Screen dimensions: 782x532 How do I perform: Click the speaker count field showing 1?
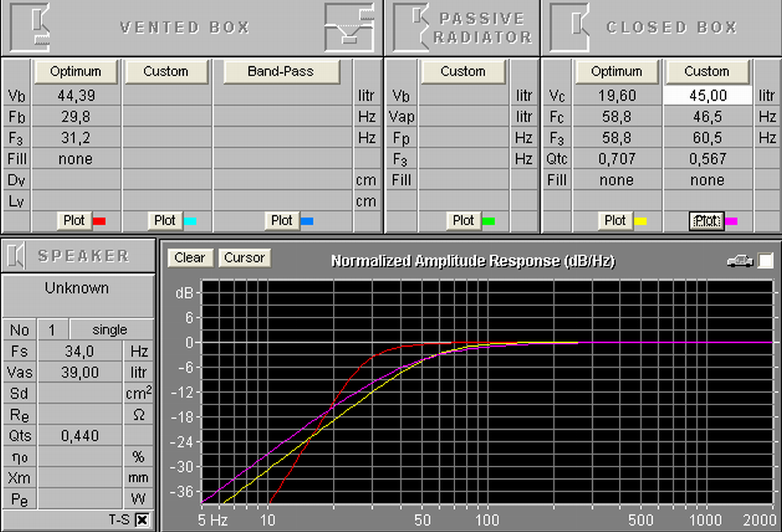(x=52, y=330)
